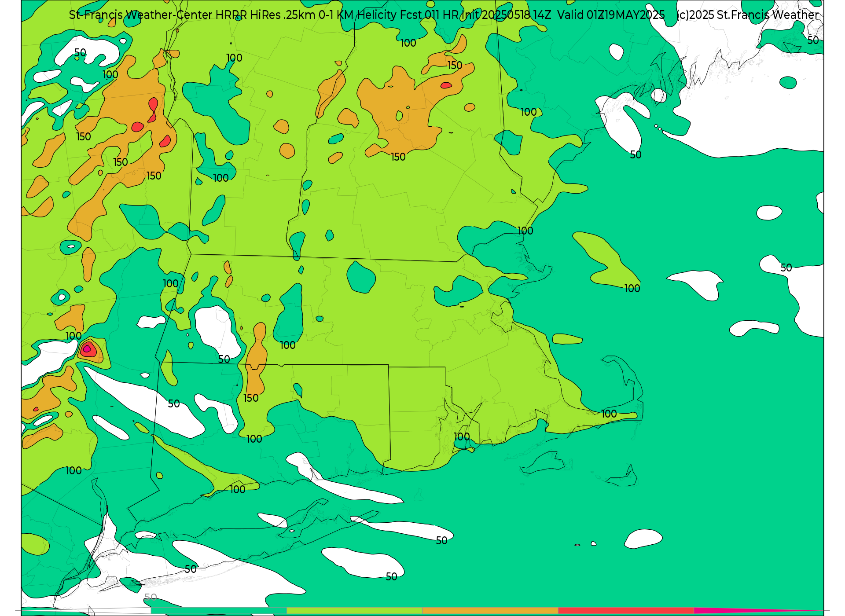Viewport: 845px width, 616px height.
Task: Click the magenta maximum helicity core on map
Action: click(87, 349)
